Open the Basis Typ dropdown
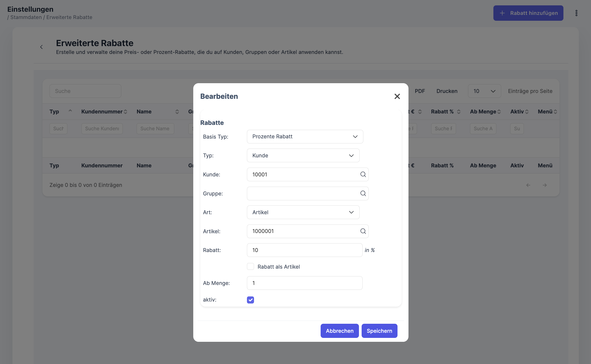 tap(305, 137)
